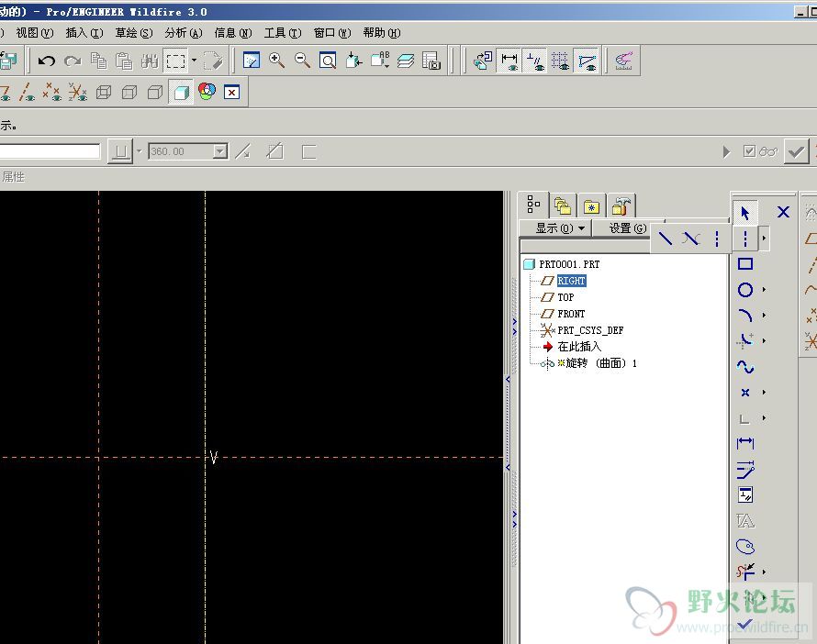This screenshot has width=817, height=644.
Task: Click the Paste clipboard icon
Action: (124, 61)
